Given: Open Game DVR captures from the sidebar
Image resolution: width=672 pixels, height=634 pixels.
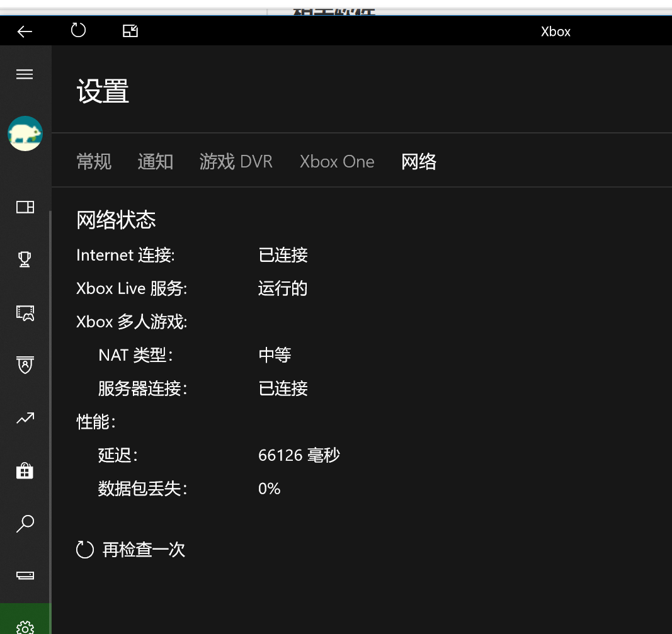Looking at the screenshot, I should [25, 312].
